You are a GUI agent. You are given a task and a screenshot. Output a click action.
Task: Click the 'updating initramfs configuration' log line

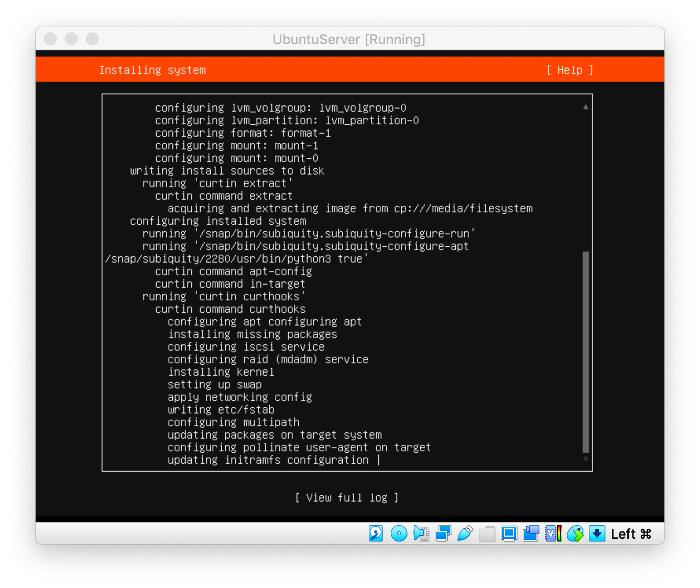pos(268,460)
